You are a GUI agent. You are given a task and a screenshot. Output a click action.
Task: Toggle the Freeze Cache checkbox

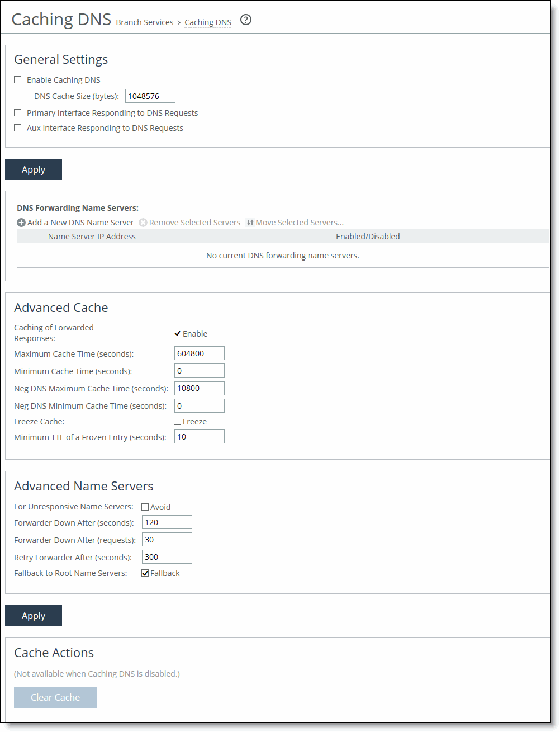coord(177,421)
